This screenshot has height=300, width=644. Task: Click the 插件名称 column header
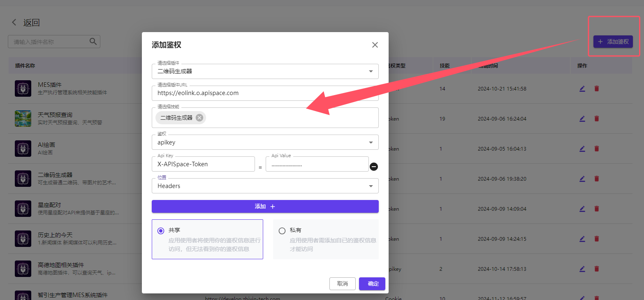click(x=25, y=65)
